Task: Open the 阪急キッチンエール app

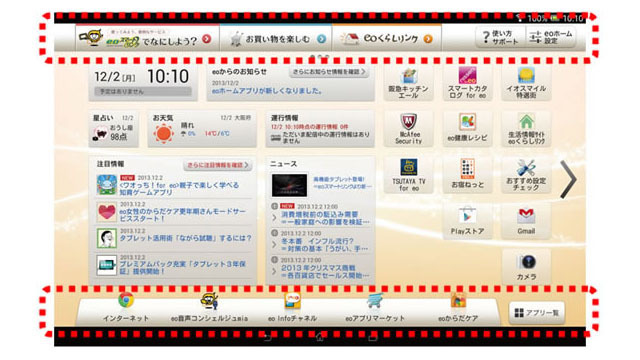Action: coord(409,83)
